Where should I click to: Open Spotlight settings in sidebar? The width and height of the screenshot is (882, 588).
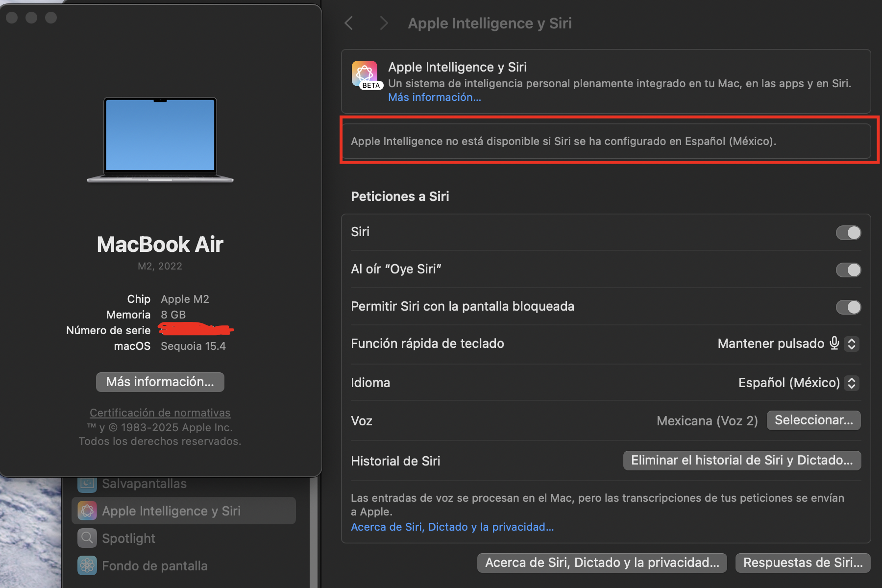pyautogui.click(x=184, y=538)
